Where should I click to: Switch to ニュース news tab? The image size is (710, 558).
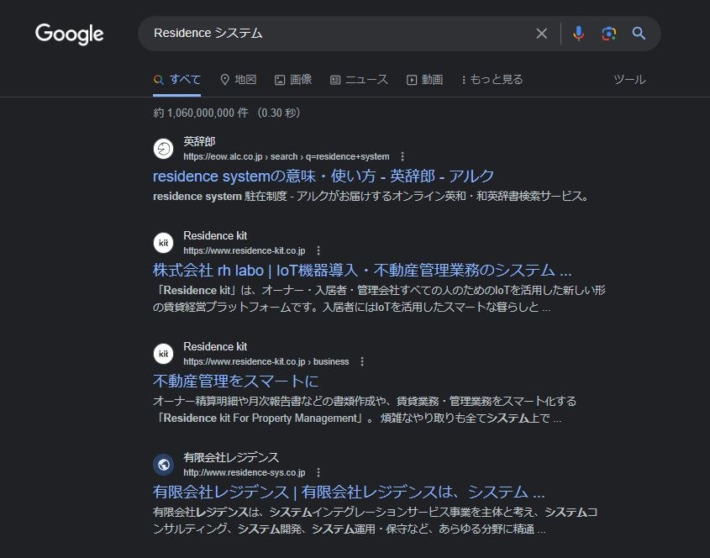tap(359, 80)
